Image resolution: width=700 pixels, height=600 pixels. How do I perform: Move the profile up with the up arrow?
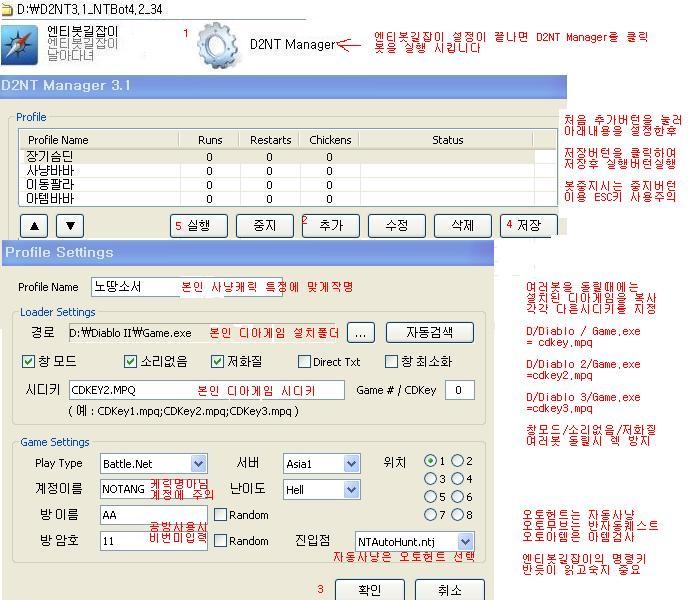tap(34, 226)
